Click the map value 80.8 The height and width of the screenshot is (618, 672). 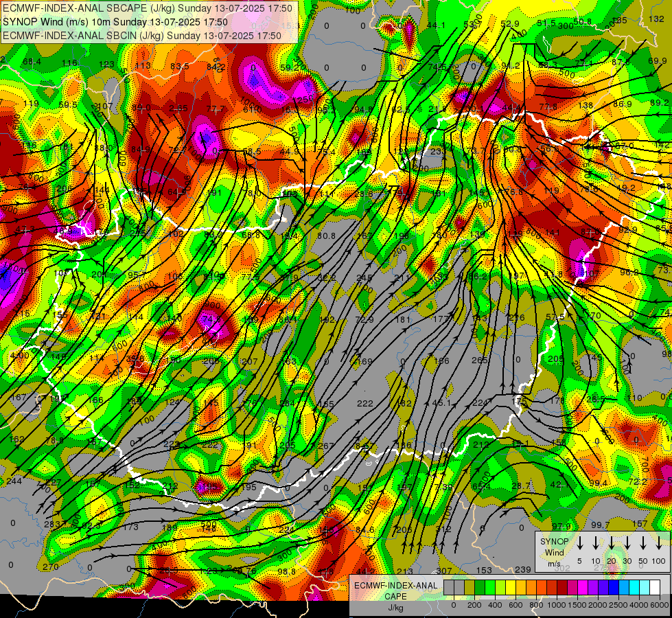click(x=326, y=236)
